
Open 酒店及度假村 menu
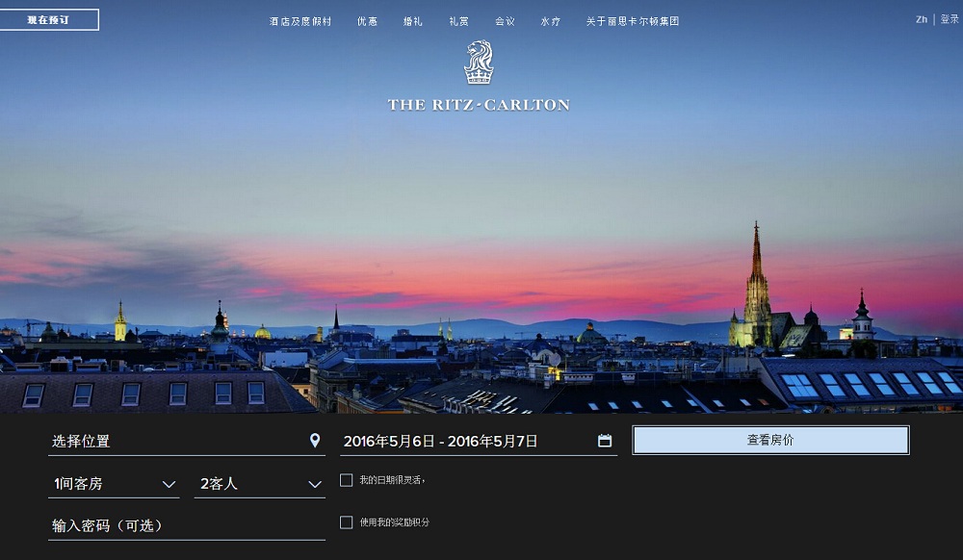[x=300, y=21]
